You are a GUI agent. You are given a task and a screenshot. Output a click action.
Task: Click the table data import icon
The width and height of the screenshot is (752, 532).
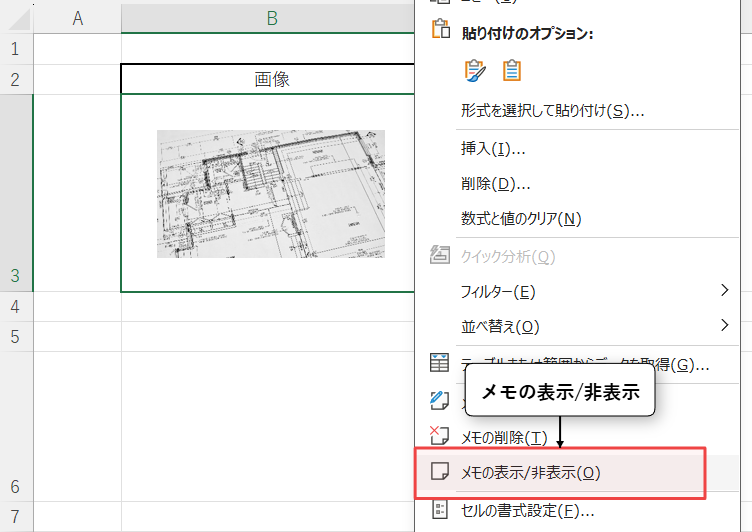440,363
